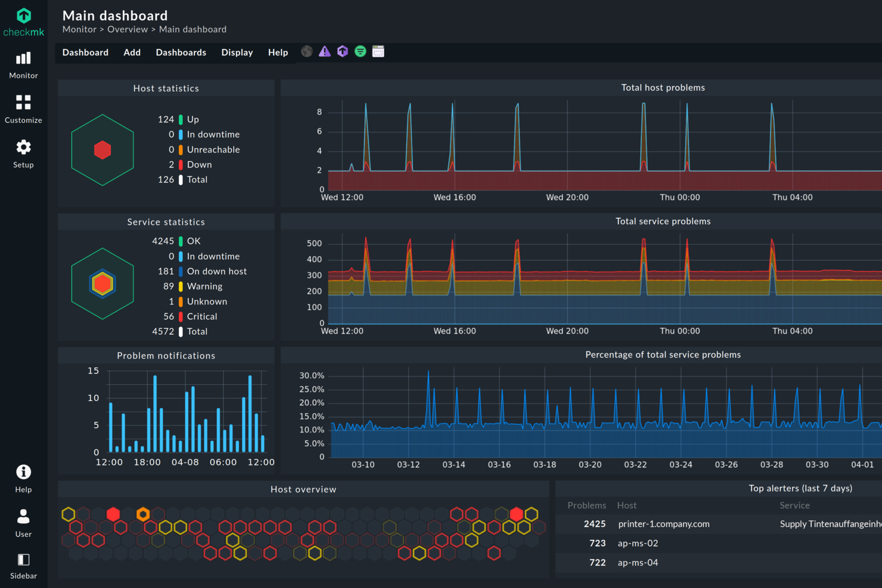
Task: Open the Dashboard dropdown menu
Action: point(85,52)
